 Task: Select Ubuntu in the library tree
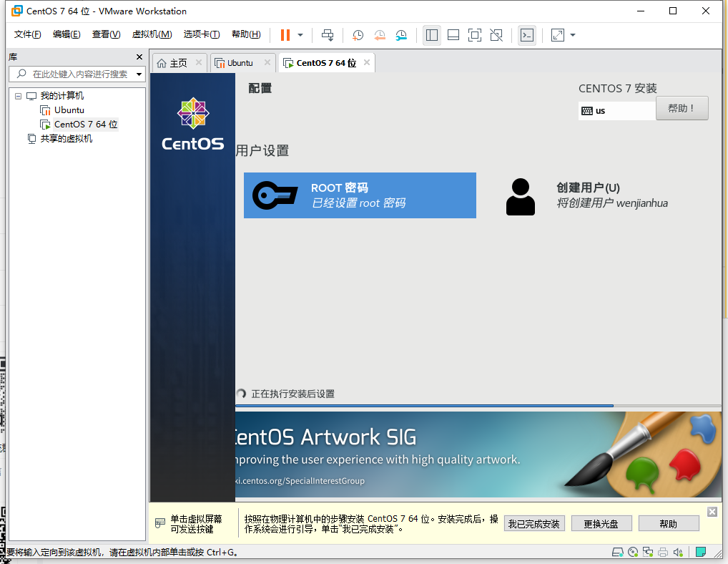[69, 110]
